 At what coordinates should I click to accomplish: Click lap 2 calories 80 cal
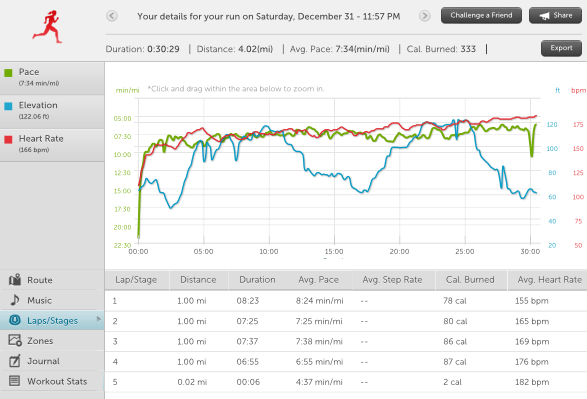pyautogui.click(x=455, y=321)
